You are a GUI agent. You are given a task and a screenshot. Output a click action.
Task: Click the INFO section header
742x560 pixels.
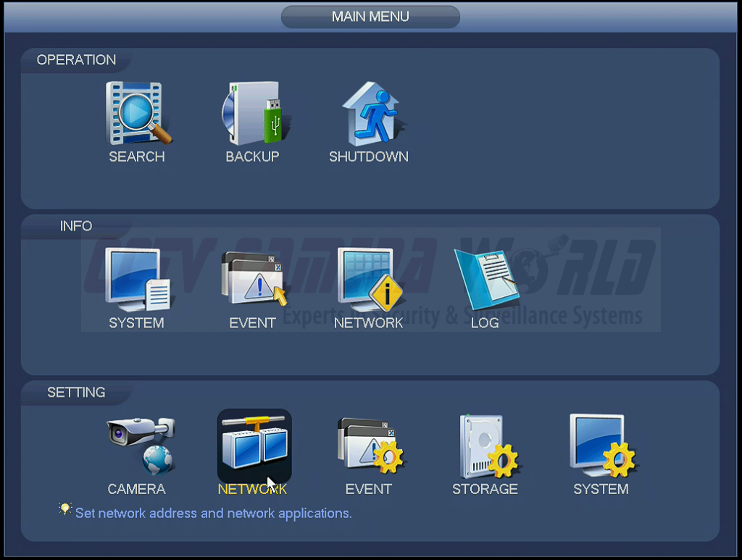[75, 226]
